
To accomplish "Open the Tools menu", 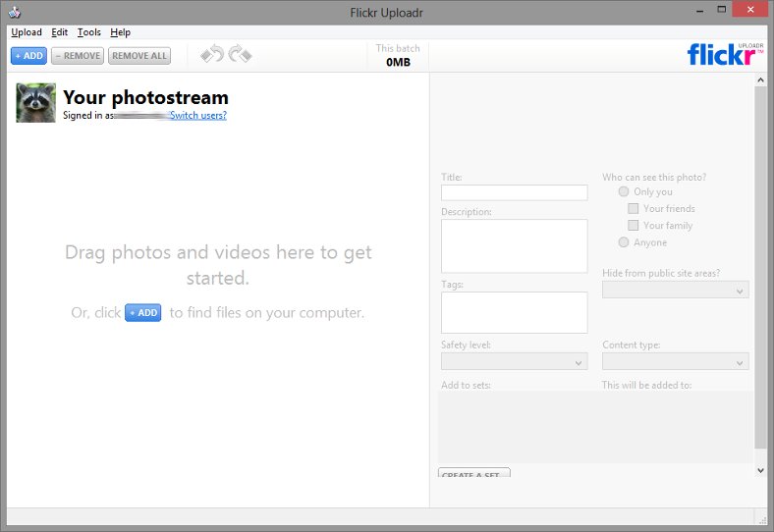I will [x=88, y=32].
